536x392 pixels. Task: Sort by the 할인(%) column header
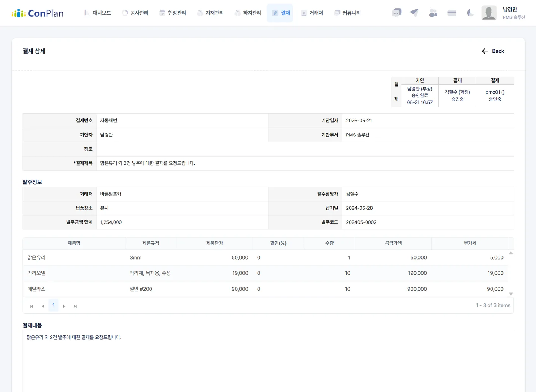pyautogui.click(x=278, y=243)
